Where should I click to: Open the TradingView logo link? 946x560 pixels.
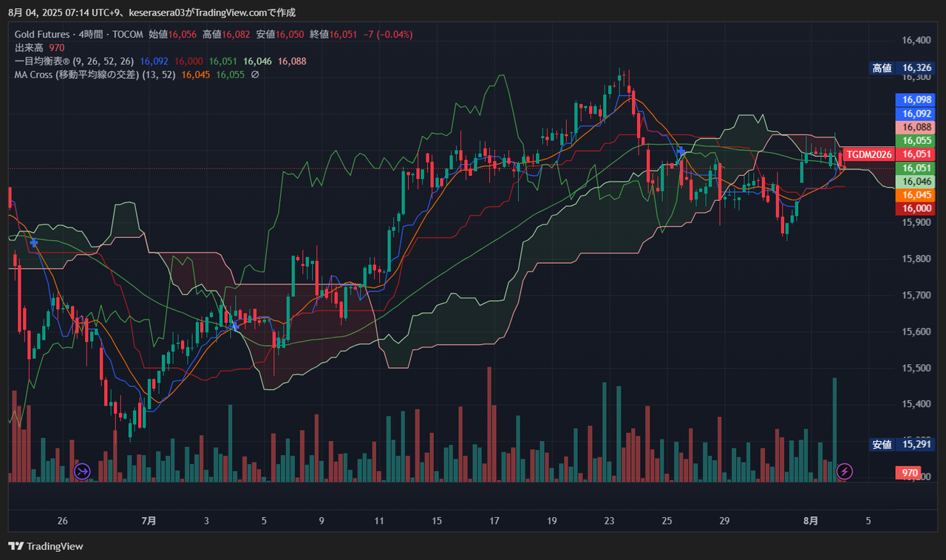(46, 546)
